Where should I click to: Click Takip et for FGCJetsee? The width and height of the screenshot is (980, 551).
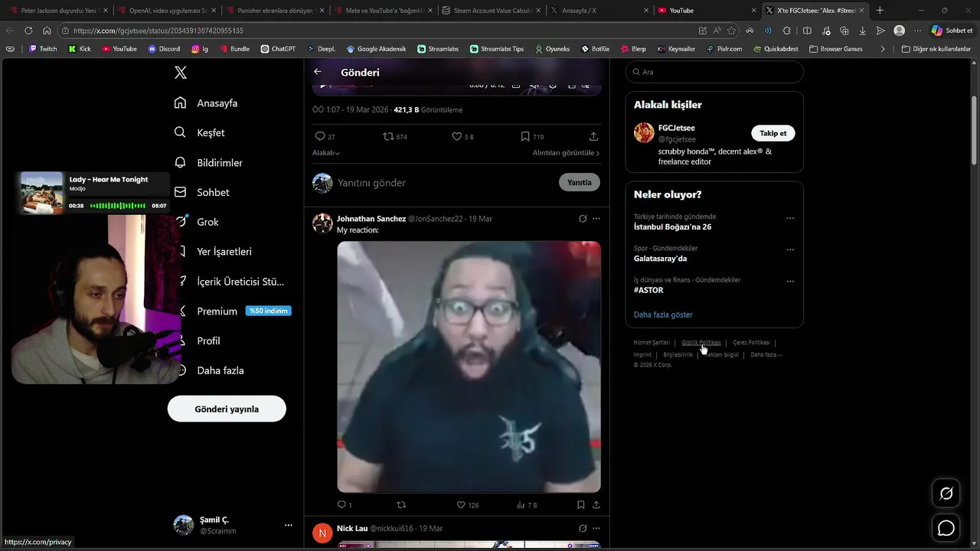[x=773, y=133]
